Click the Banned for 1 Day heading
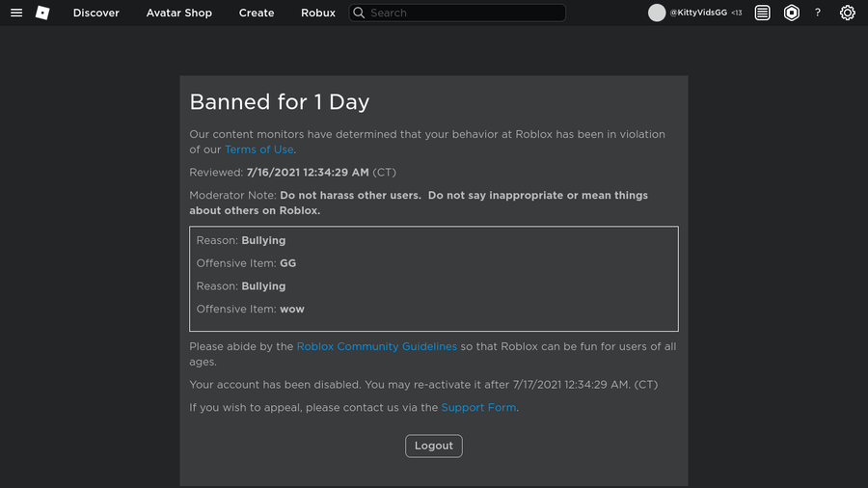This screenshot has height=488, width=868. click(x=279, y=101)
